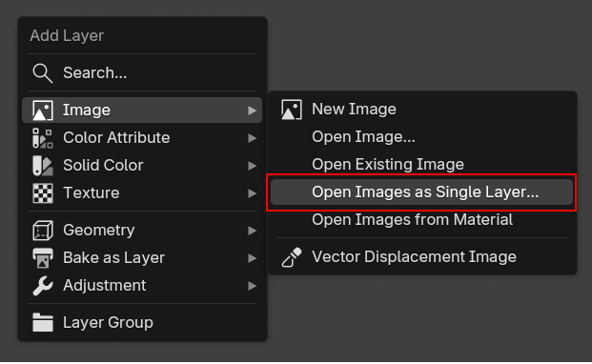Expand the Color Attribute submenu arrow
The image size is (592, 364).
point(252,138)
